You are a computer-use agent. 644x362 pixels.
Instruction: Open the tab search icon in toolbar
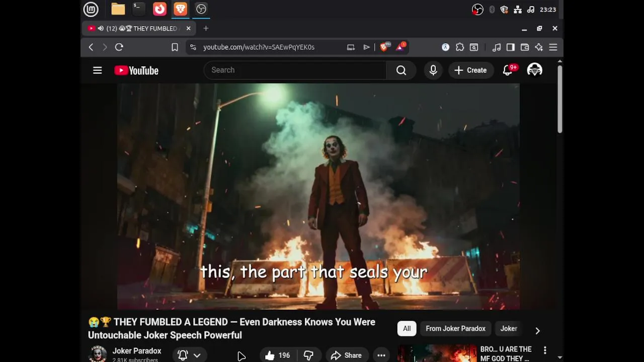(474, 47)
